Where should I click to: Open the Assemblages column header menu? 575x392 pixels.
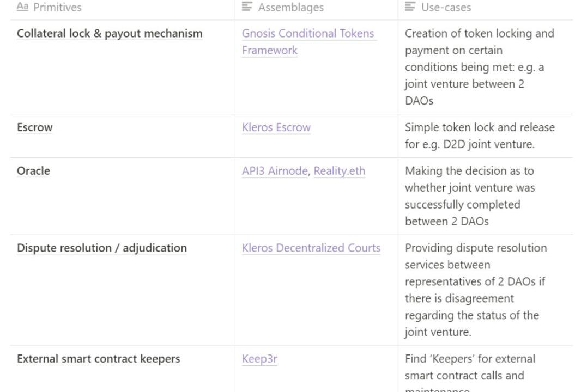tap(316, 7)
